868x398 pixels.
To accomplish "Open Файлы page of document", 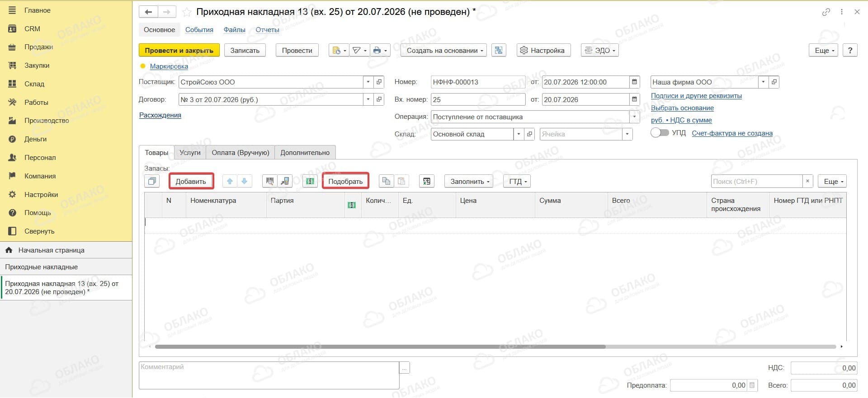I will coord(235,30).
